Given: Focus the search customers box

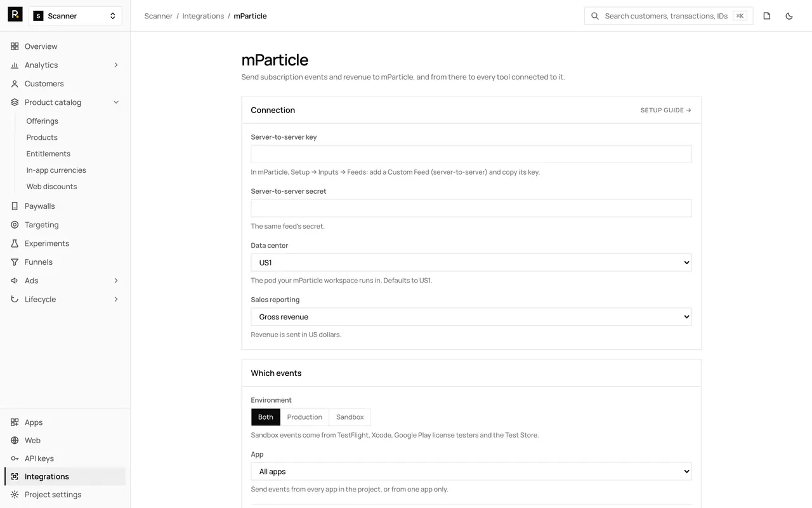Looking at the screenshot, I should (669, 16).
